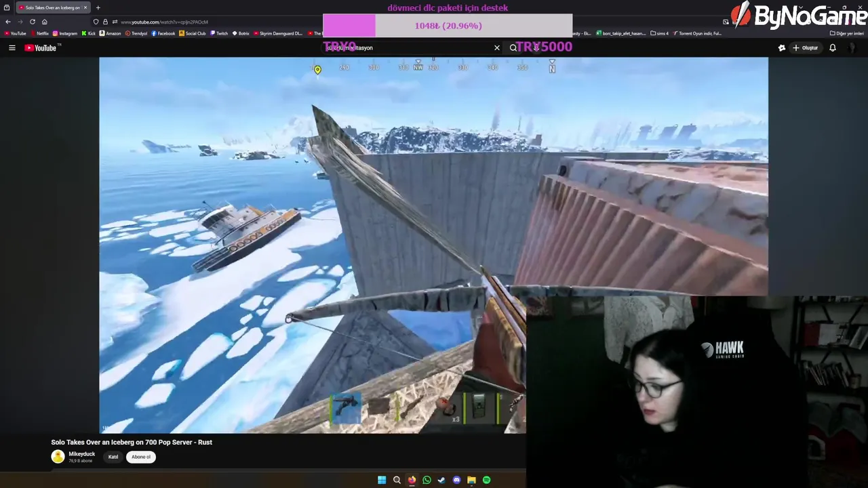Open the padlock site information icon

pos(105,22)
